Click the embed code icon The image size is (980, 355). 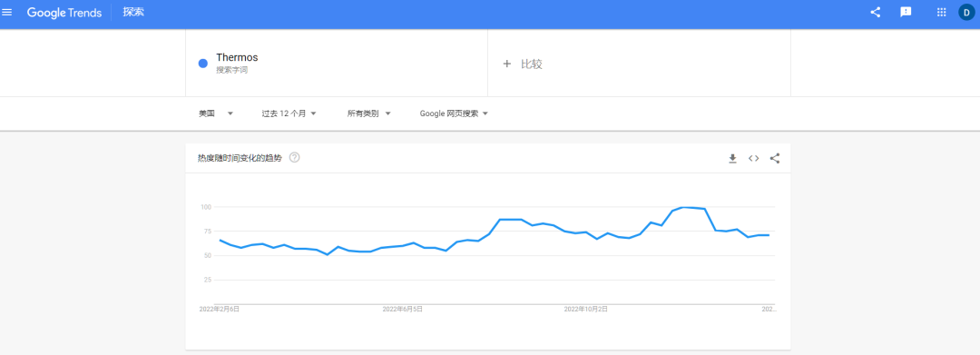(754, 158)
